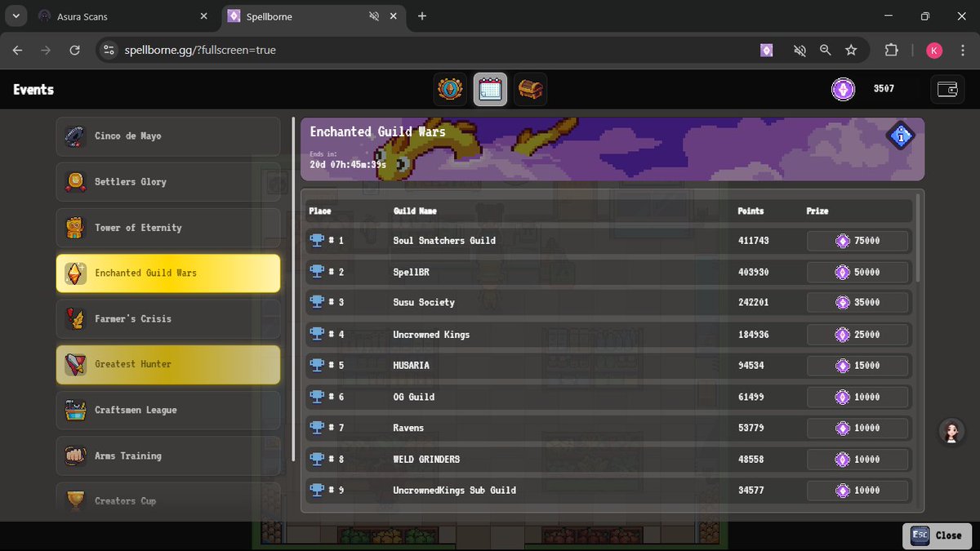Click the wheat icon beside Farmer's Crisis

pyautogui.click(x=74, y=318)
